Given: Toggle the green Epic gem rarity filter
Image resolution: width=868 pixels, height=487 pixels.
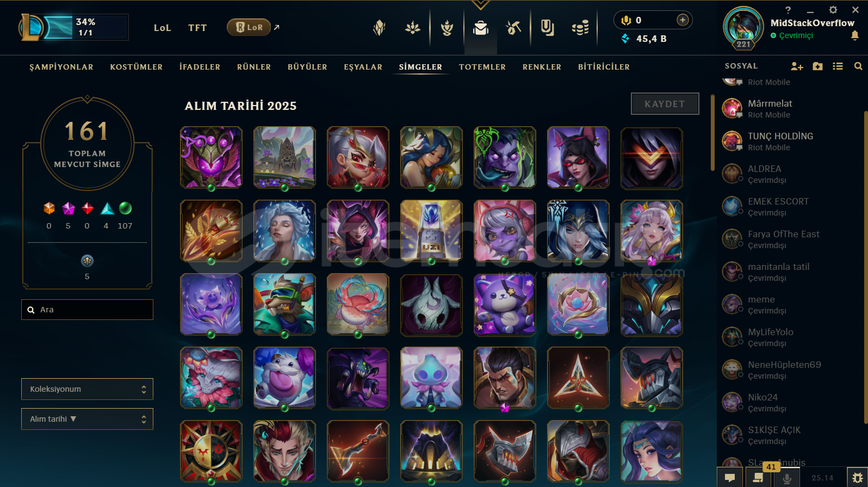Looking at the screenshot, I should point(125,208).
